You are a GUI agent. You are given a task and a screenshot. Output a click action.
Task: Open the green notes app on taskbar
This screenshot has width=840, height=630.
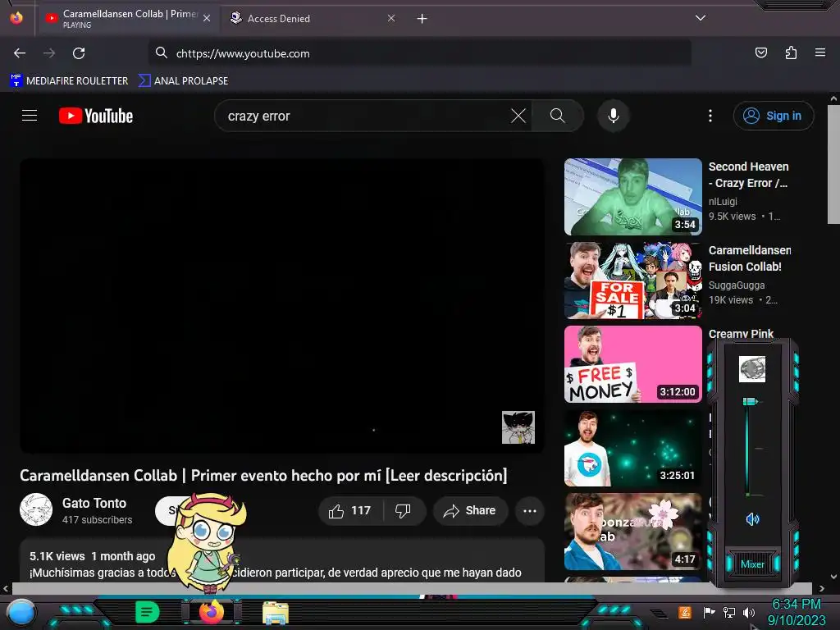(x=147, y=612)
